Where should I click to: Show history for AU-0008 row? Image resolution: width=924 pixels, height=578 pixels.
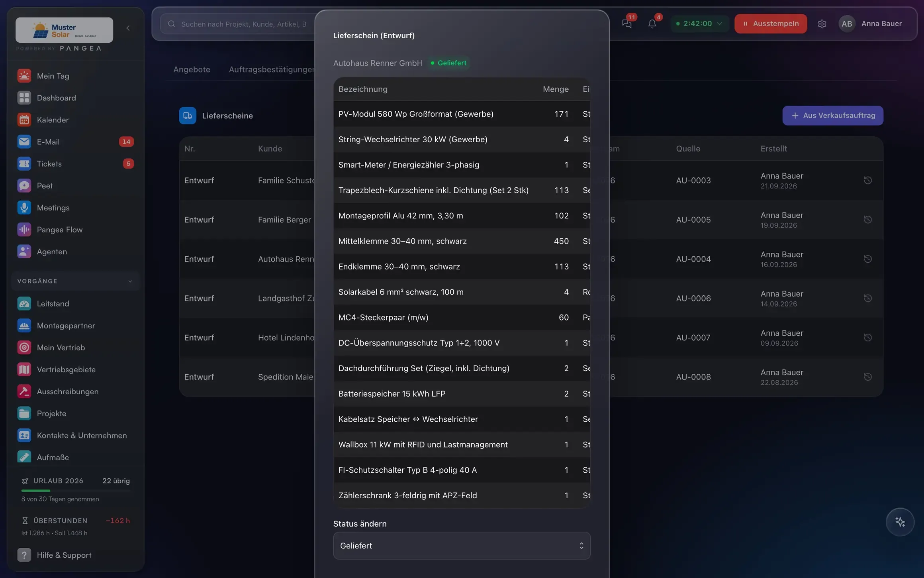pyautogui.click(x=867, y=377)
